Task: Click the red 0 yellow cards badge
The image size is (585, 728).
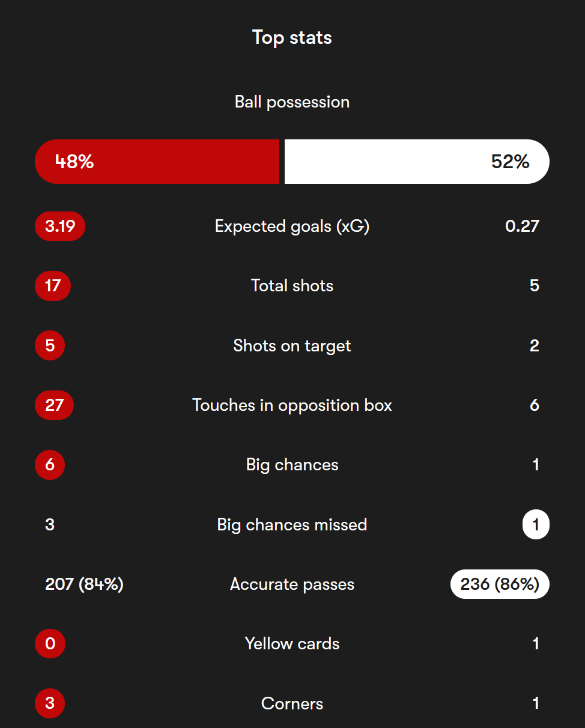Action: (x=50, y=644)
